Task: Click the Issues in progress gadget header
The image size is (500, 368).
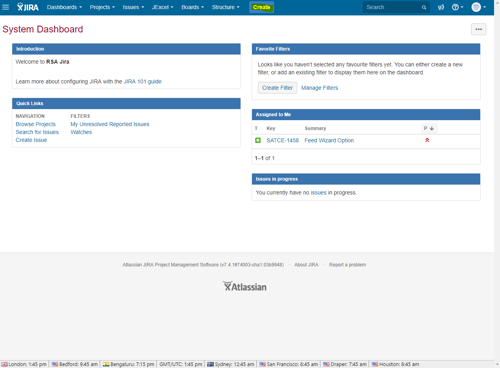Action: pyautogui.click(x=366, y=179)
